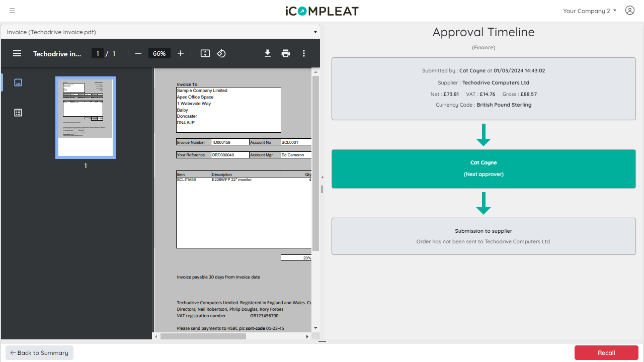
Task: Zoom in the PDF with plus icon
Action: [181, 53]
